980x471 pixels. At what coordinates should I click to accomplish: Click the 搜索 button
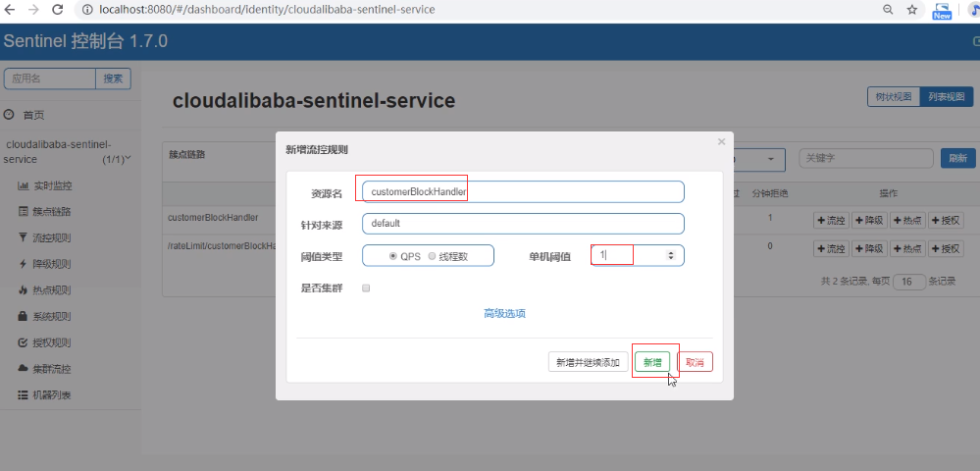click(113, 78)
